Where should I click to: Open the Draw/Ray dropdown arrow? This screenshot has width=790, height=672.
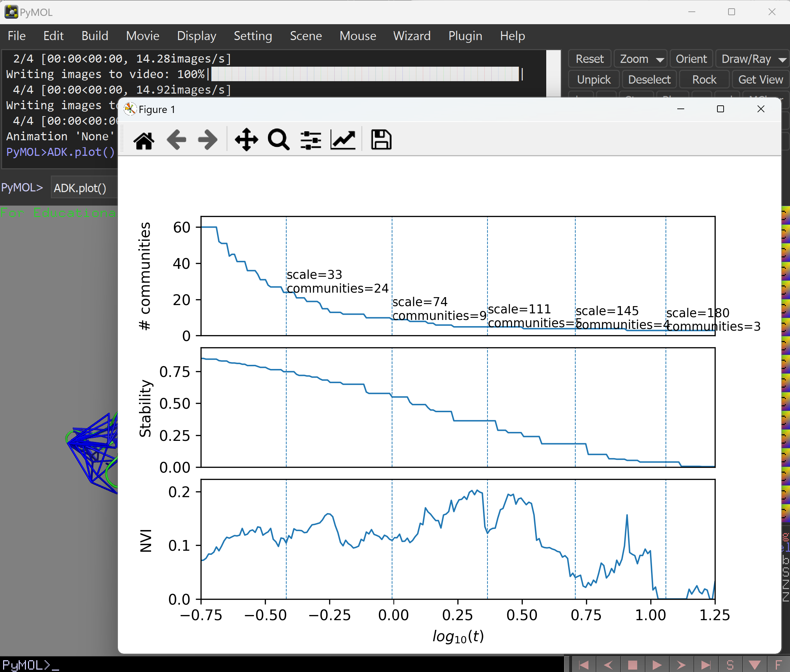coord(782,60)
